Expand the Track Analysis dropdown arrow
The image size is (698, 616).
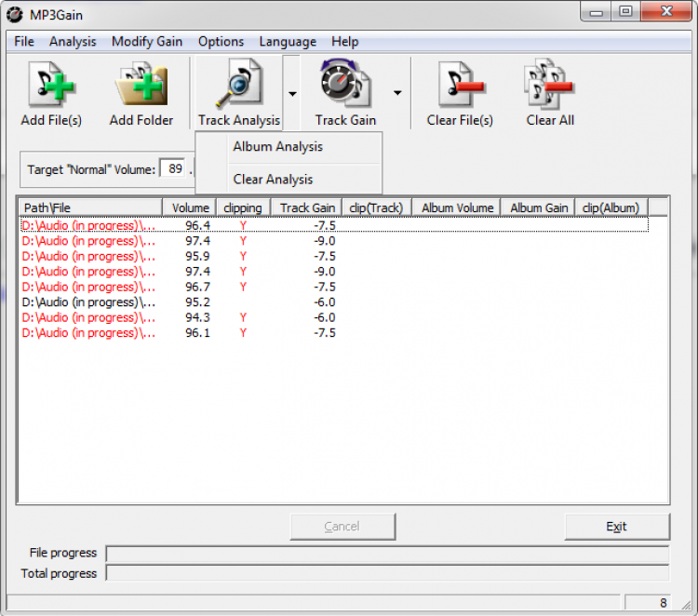tap(292, 93)
